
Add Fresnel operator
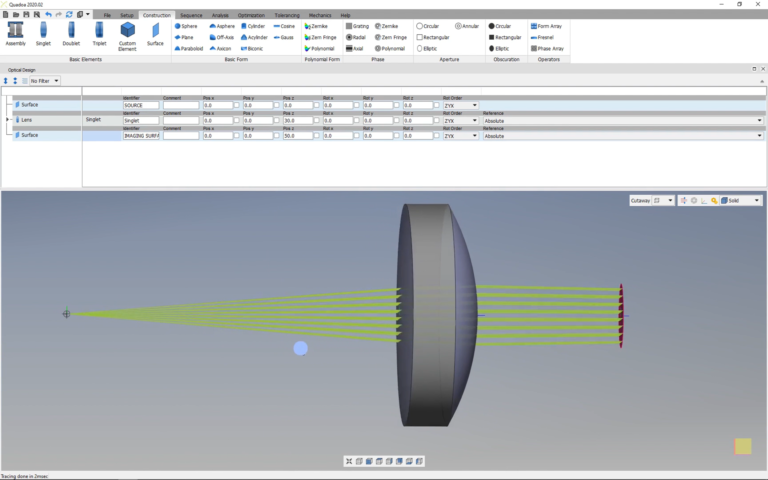click(x=542, y=37)
